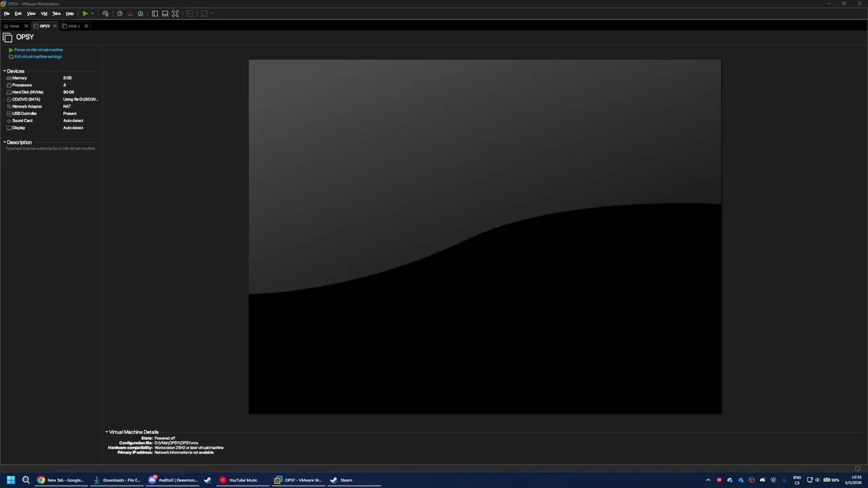868x488 pixels.
Task: Switch to the Google Chrome taskbar window
Action: pyautogui.click(x=61, y=480)
